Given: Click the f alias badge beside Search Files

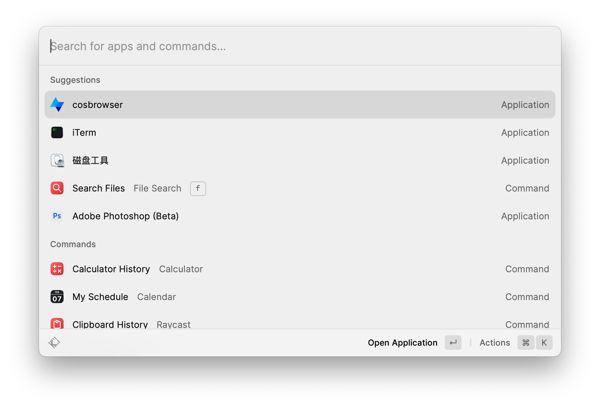Looking at the screenshot, I should [198, 188].
